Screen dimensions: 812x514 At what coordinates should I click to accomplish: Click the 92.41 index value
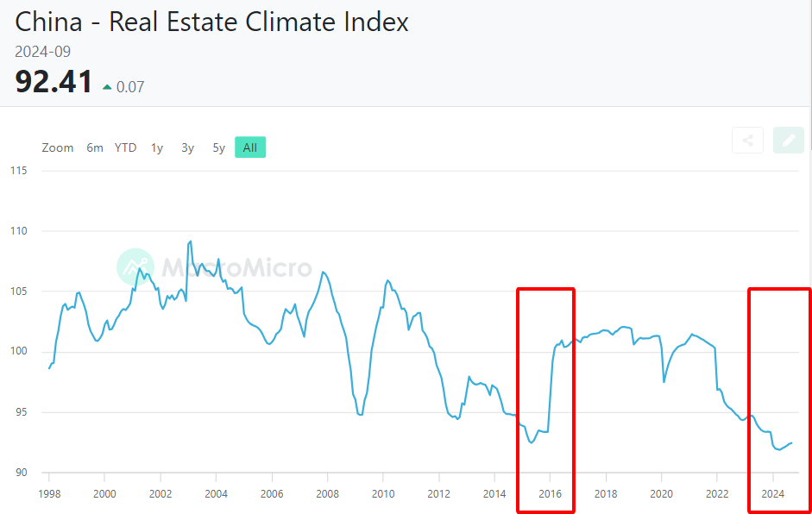click(54, 83)
